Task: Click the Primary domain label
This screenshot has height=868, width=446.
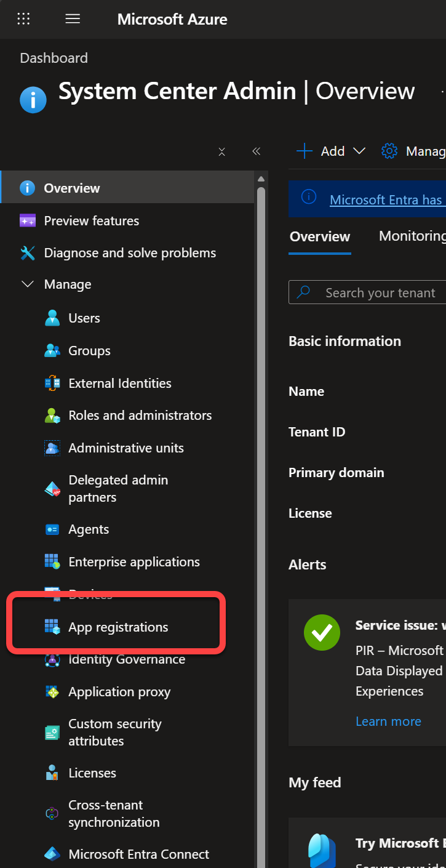Action: pos(336,473)
